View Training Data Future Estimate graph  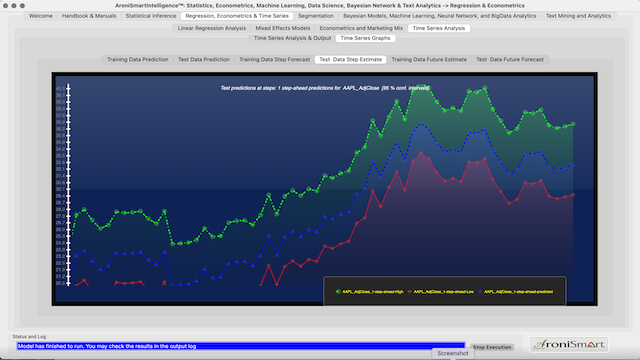click(429, 60)
